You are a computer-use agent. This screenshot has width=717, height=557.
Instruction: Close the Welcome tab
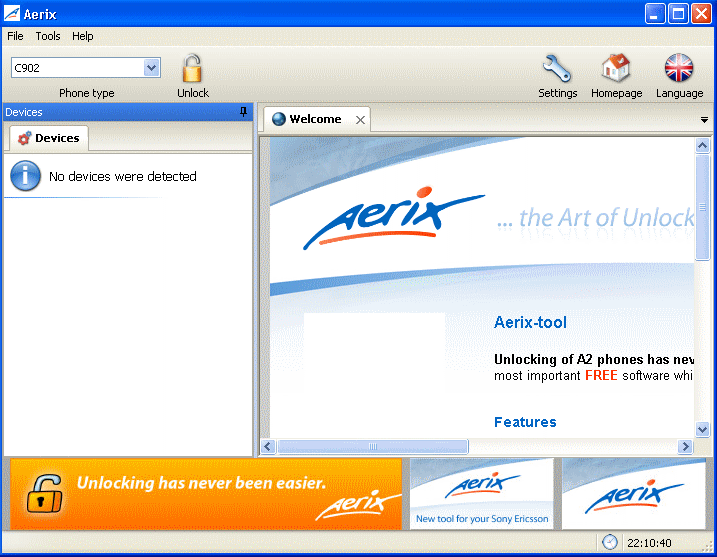click(360, 120)
